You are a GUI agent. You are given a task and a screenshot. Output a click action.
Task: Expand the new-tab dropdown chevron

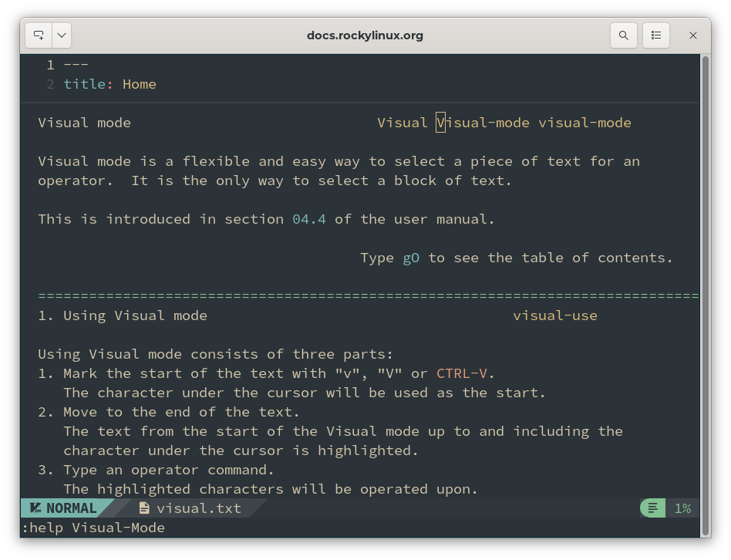coord(60,35)
